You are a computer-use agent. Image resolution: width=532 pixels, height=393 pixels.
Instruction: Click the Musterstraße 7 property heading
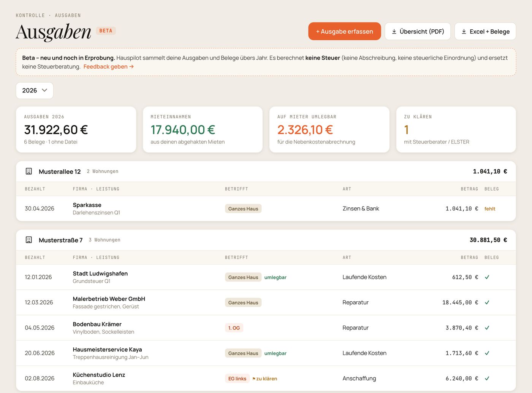[x=61, y=240]
